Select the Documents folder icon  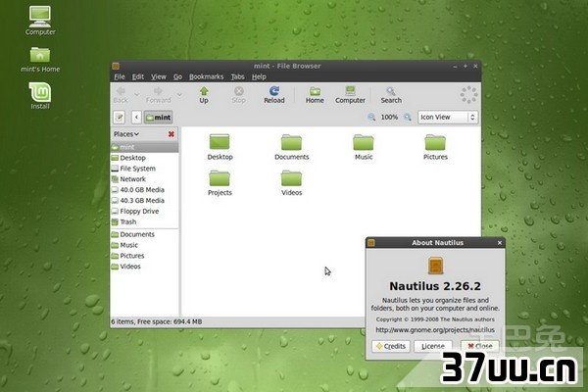(291, 147)
